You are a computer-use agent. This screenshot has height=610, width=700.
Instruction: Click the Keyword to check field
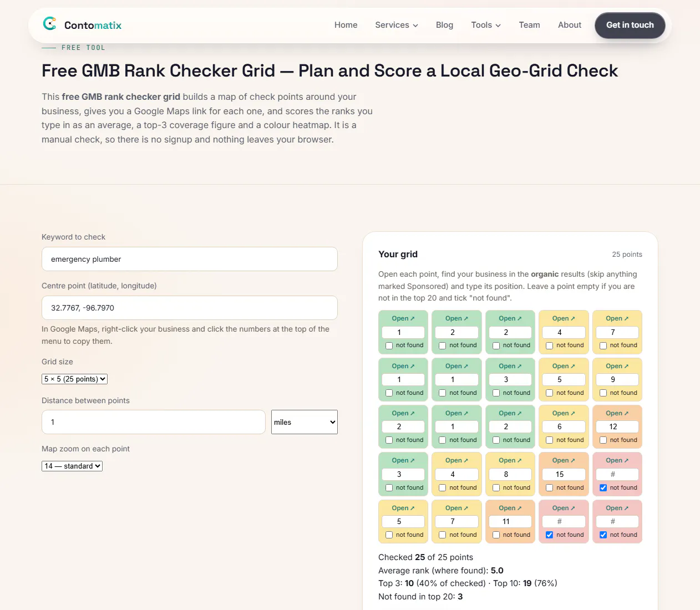190,259
